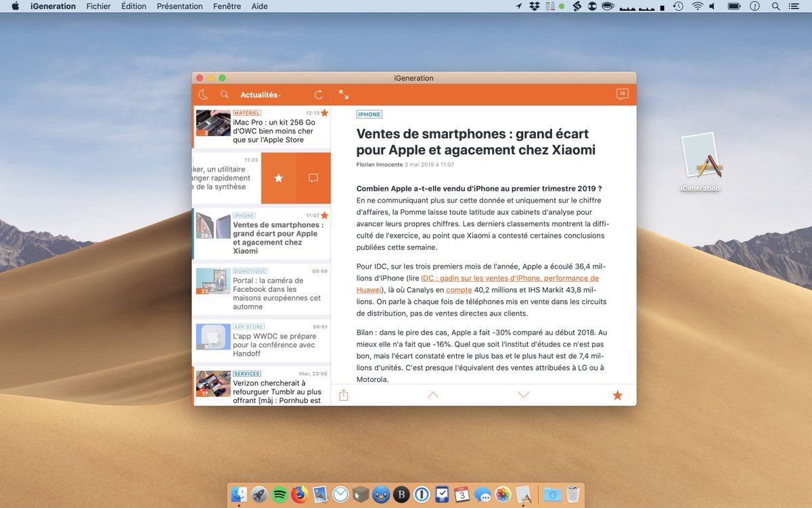Enter fullscreen reading with the expand arrows
The height and width of the screenshot is (508, 812).
(344, 95)
